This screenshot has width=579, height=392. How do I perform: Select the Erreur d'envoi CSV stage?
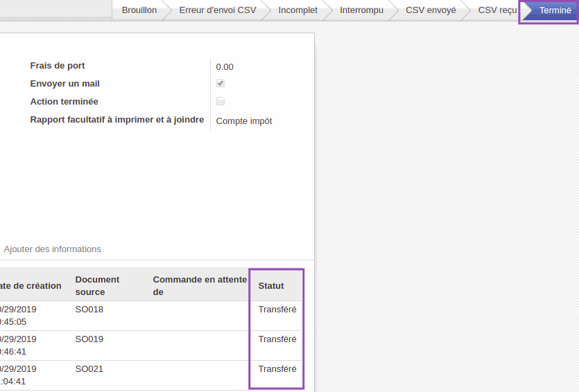tap(218, 10)
